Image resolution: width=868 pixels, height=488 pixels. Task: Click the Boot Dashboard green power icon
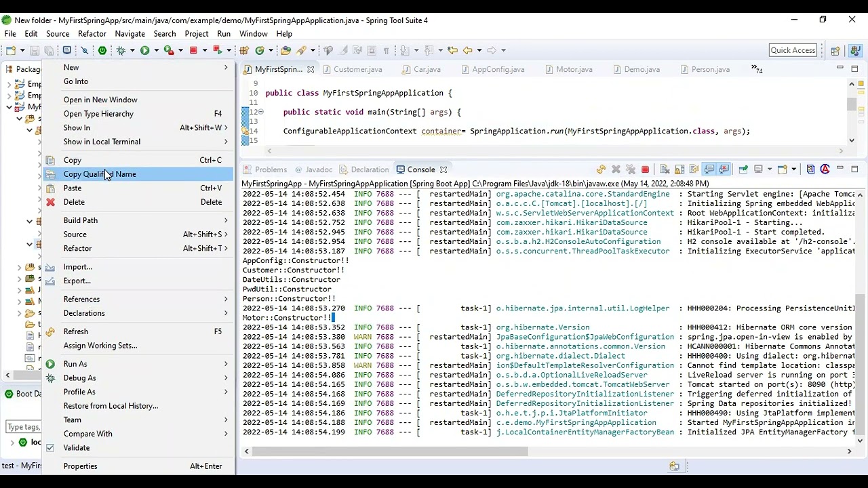point(102,50)
